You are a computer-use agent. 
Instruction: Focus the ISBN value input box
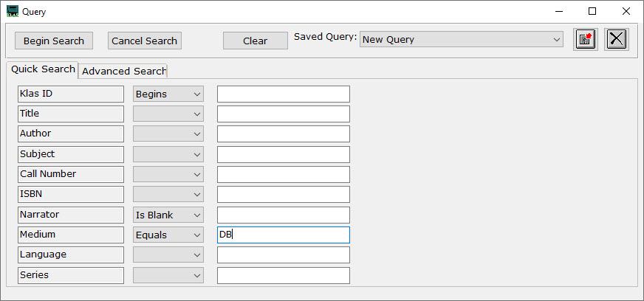point(283,194)
